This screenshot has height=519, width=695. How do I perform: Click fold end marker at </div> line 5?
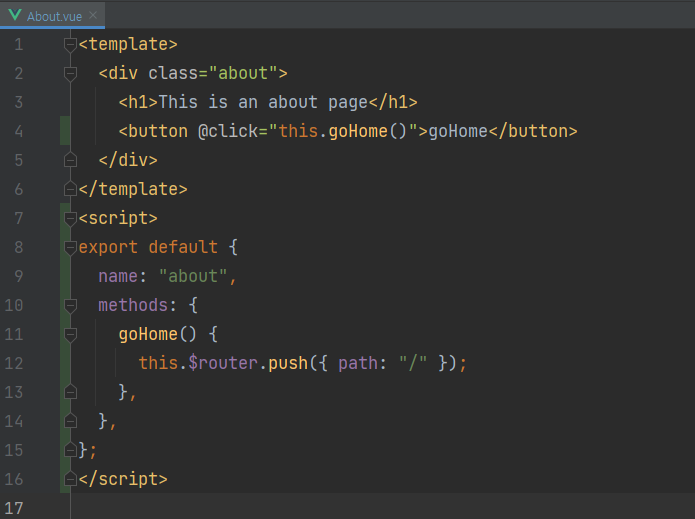coord(70,160)
